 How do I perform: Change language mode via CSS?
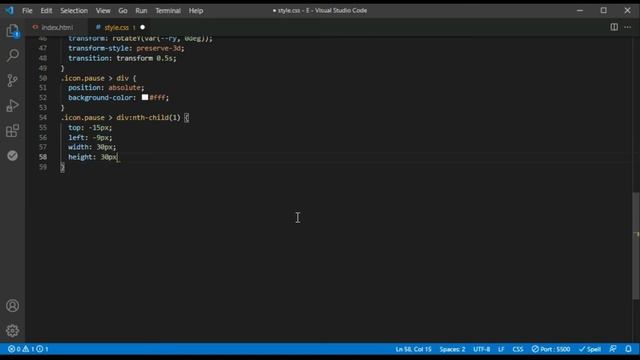pyautogui.click(x=518, y=349)
